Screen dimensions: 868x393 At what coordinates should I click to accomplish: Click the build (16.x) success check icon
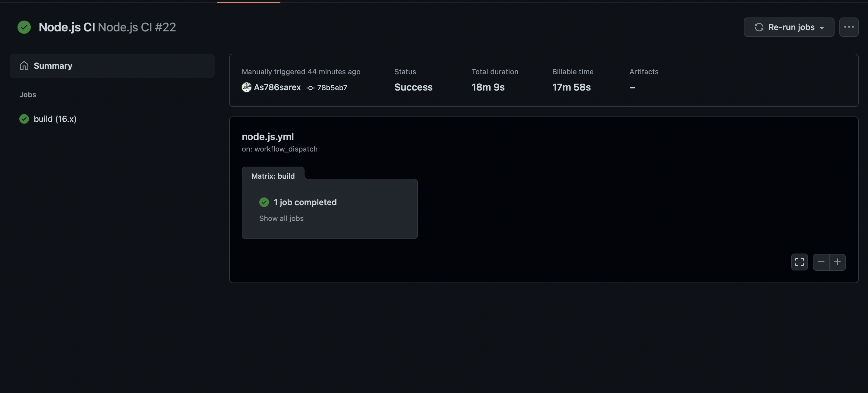(x=24, y=119)
